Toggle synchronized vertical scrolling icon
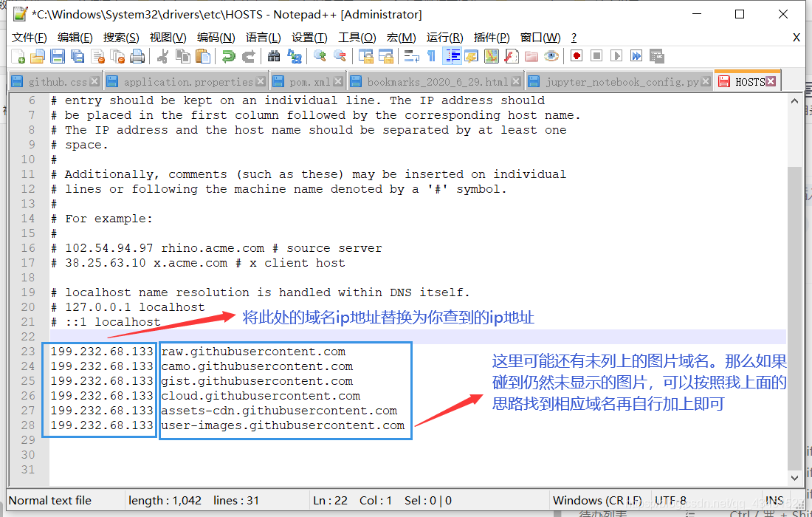 click(x=365, y=56)
